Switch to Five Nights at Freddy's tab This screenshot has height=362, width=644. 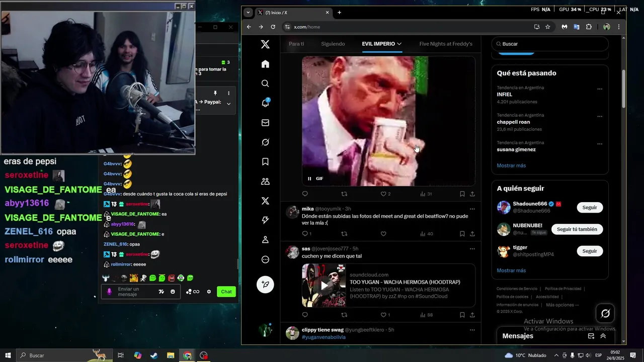click(x=446, y=44)
